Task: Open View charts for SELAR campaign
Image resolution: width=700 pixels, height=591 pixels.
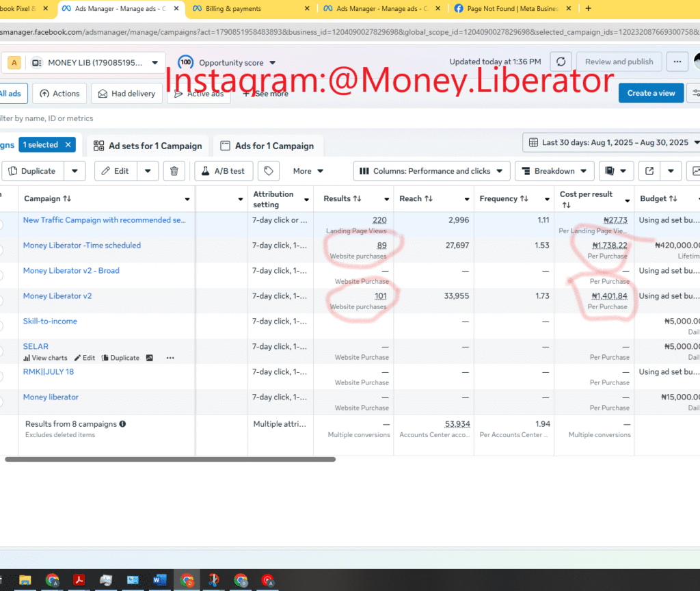Action: [x=45, y=358]
